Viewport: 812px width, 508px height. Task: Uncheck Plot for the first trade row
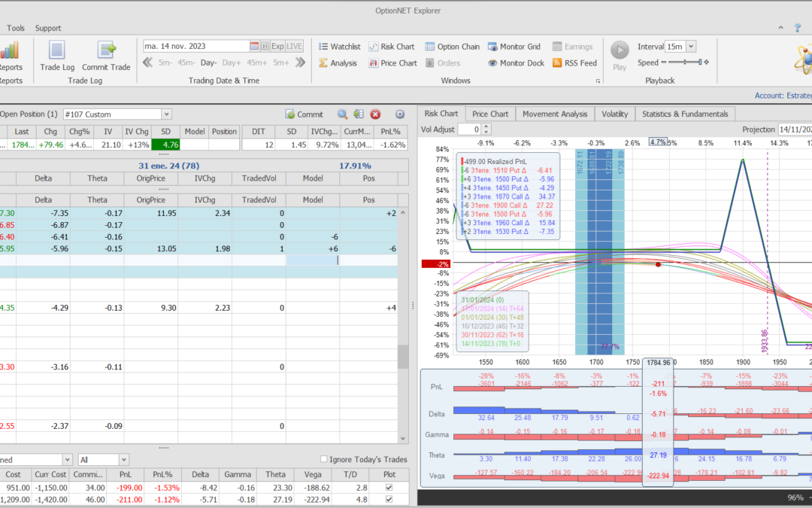[x=388, y=488]
